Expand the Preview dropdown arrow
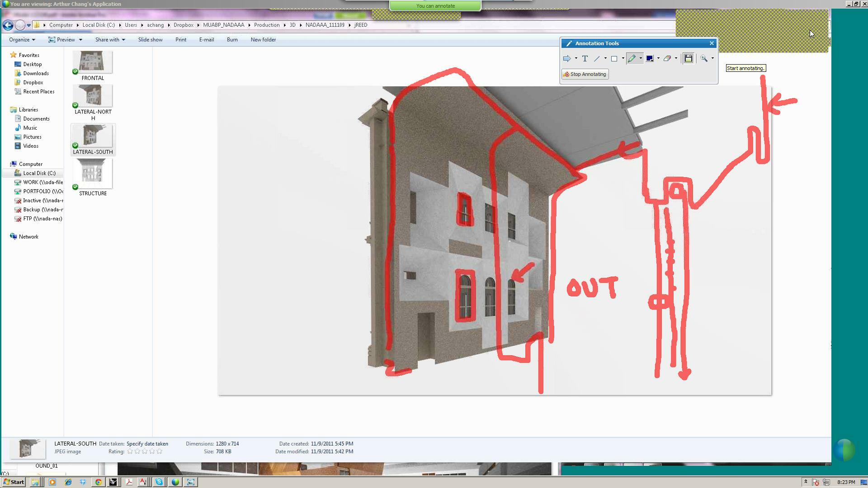Screen dimensions: 868x488 tap(80, 40)
